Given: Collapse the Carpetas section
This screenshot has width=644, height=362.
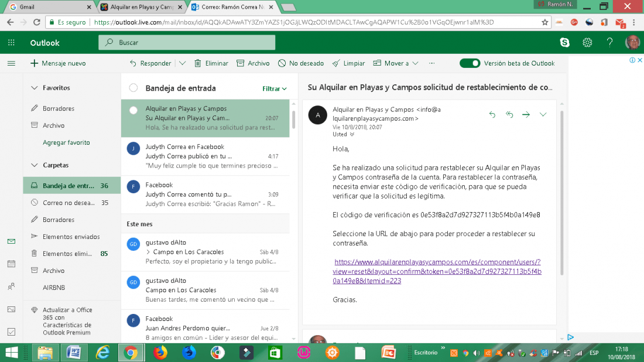Looking at the screenshot, I should [34, 165].
